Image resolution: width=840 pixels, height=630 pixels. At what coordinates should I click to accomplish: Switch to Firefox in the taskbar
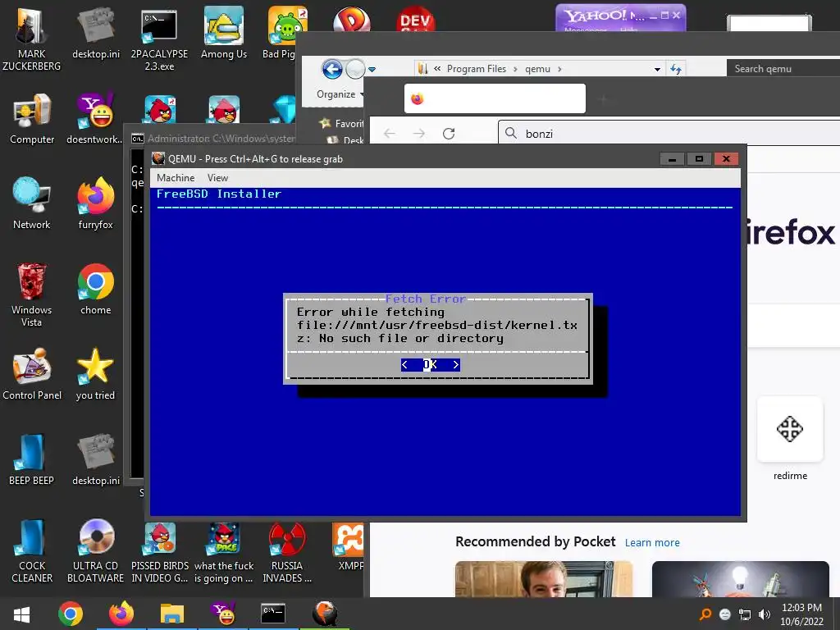(121, 614)
